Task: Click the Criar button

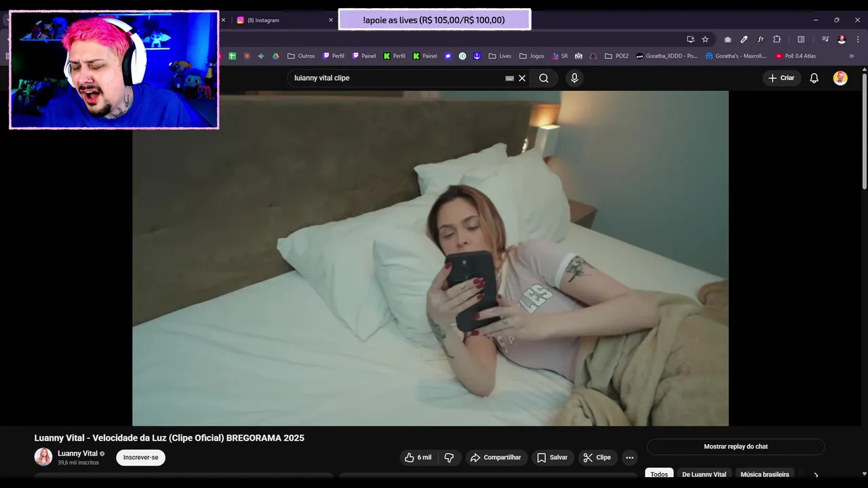Action: coord(781,78)
